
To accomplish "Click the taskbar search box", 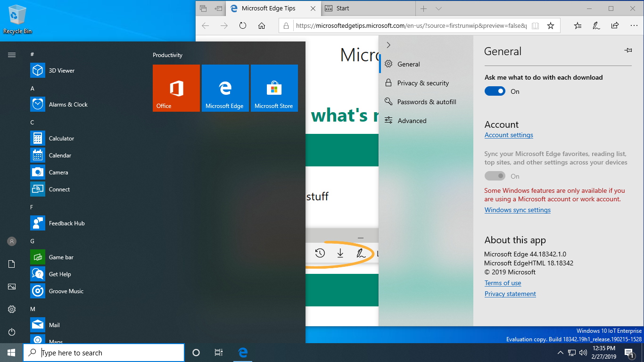I will click(104, 353).
